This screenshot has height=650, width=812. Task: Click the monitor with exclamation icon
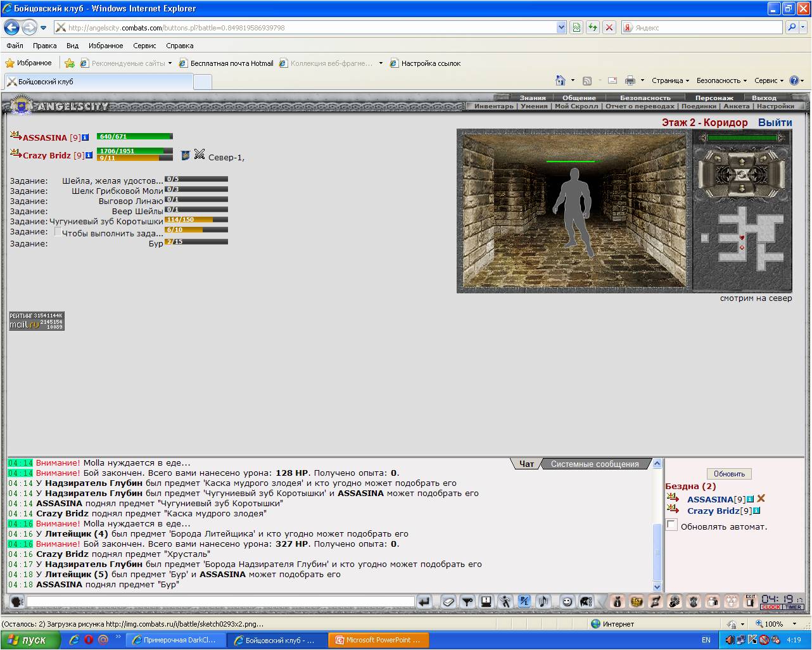pyautogui.click(x=486, y=602)
